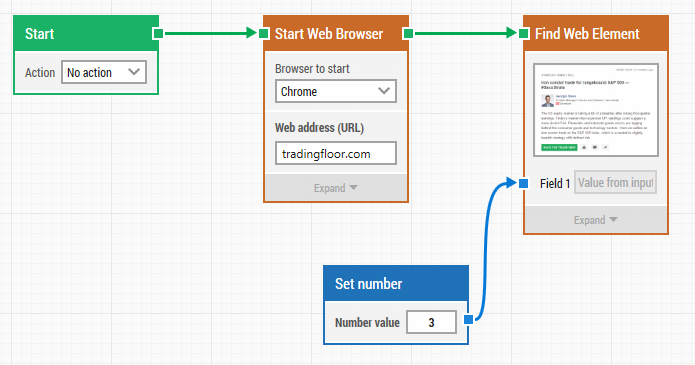Click the Start Web Browser green input connector
This screenshot has height=365, width=695.
pos(264,33)
